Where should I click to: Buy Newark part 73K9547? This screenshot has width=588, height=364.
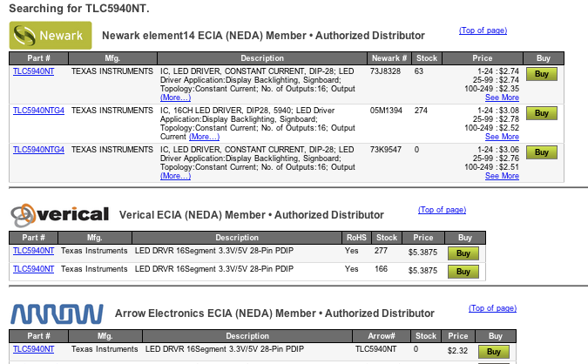tap(542, 152)
